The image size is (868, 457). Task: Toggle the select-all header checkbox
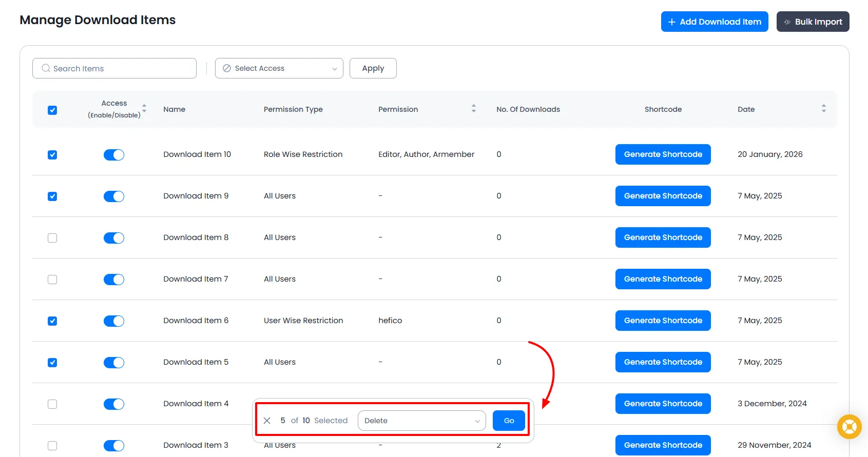point(52,110)
